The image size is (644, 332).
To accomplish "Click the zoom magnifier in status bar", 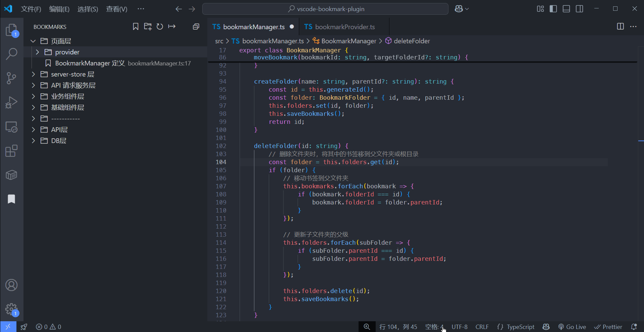I will coord(367,327).
